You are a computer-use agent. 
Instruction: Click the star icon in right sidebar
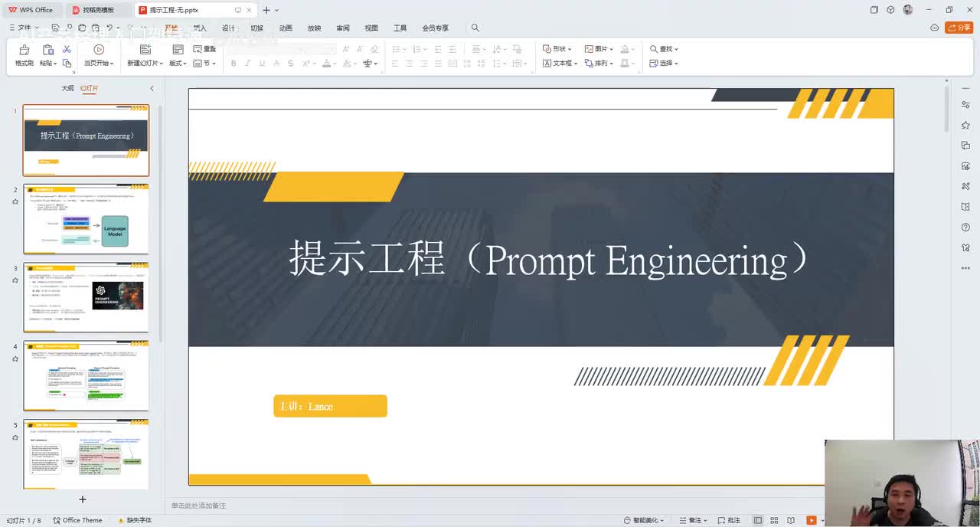[965, 125]
